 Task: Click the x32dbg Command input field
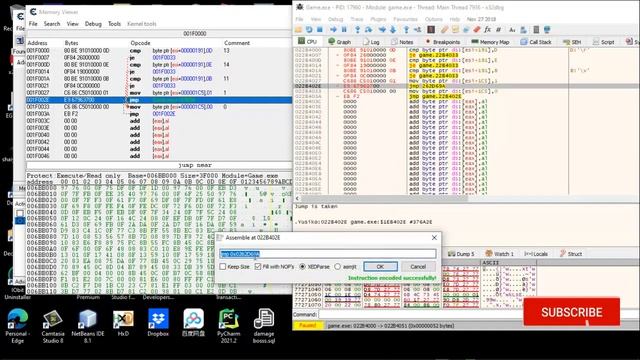pyautogui.click(x=478, y=314)
